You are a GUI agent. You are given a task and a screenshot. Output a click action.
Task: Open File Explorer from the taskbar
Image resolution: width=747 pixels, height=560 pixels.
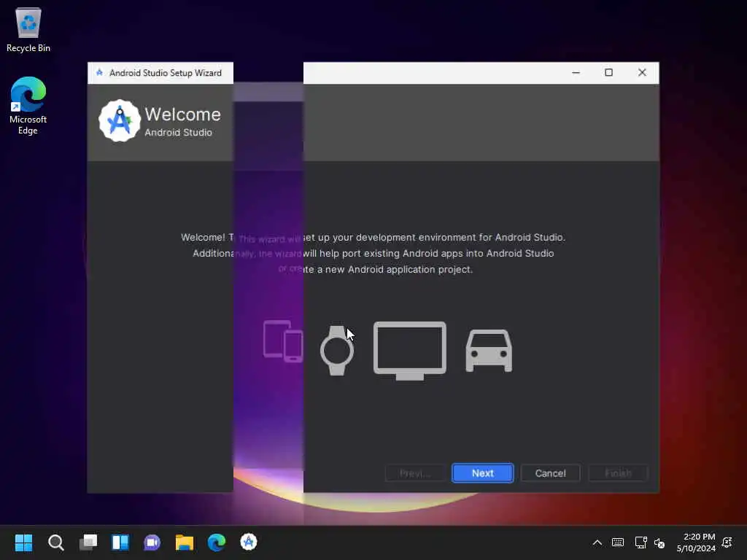click(x=185, y=542)
